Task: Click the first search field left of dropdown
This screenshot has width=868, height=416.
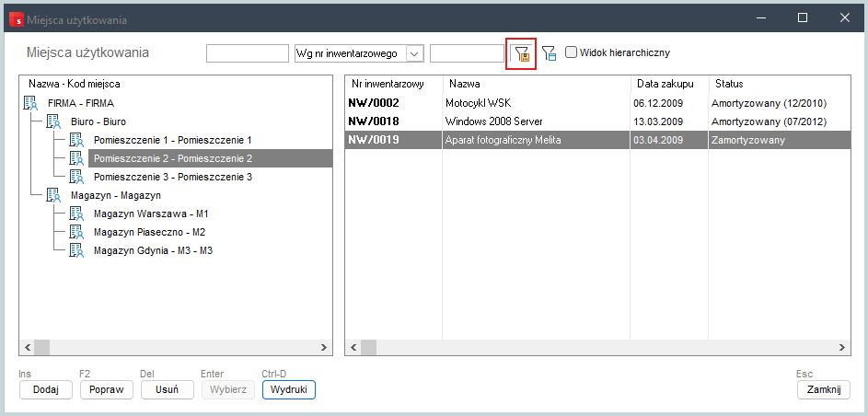Action: (248, 53)
